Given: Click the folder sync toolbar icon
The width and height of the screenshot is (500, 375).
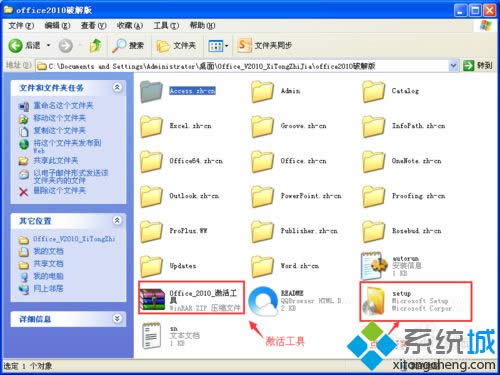Looking at the screenshot, I should pos(265,45).
